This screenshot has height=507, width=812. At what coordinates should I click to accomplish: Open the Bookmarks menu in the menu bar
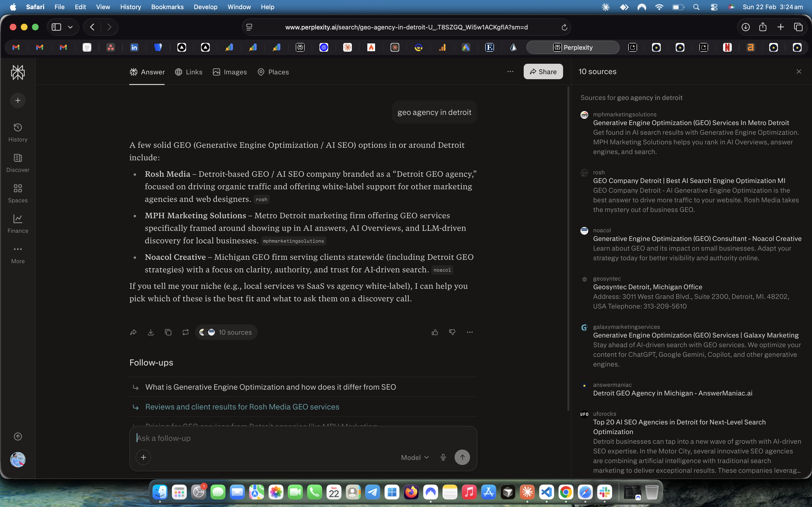(x=167, y=7)
